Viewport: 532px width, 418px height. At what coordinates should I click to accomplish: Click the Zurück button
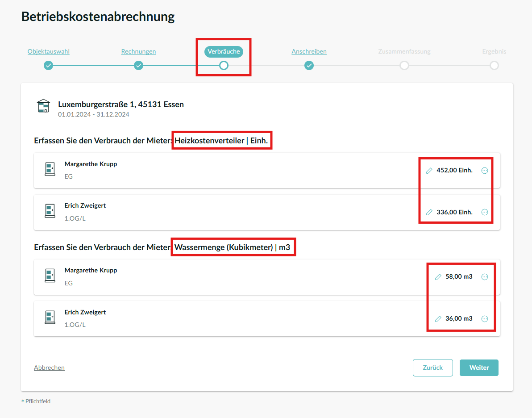(x=432, y=368)
